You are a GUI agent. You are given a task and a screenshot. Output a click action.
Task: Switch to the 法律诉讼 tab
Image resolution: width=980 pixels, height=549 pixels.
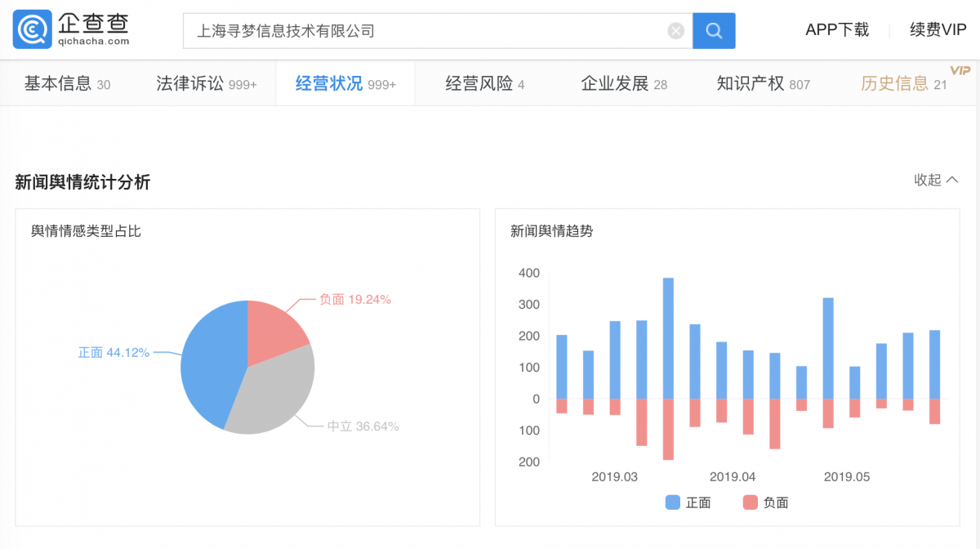pos(207,83)
